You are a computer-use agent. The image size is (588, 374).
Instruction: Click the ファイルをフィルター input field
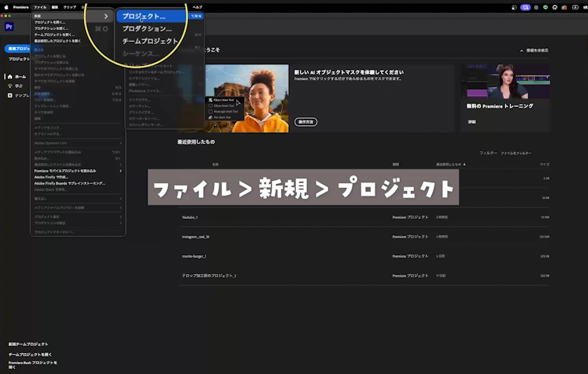tap(516, 152)
